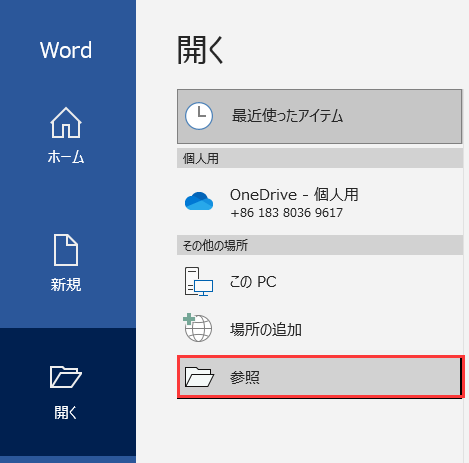Switch to the 開く sidebar tab
Image resolution: width=469 pixels, height=463 pixels.
point(68,392)
